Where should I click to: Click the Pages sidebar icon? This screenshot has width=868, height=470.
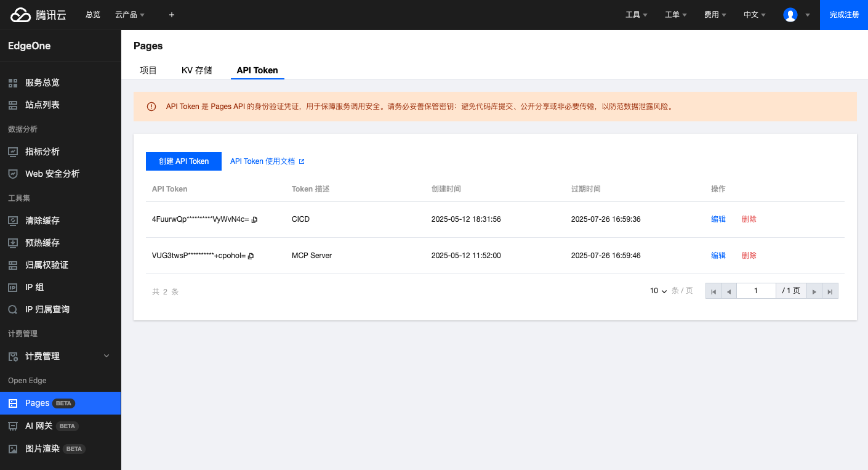pos(13,403)
